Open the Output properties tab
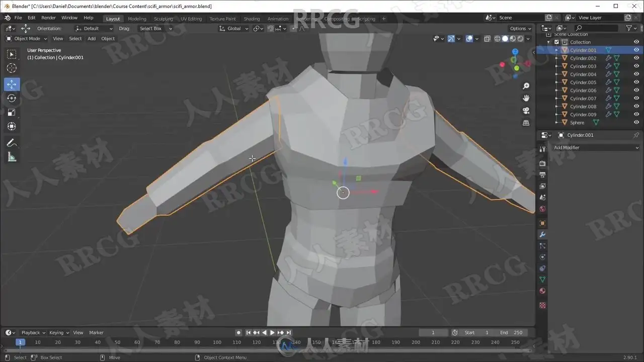Viewport: 644px width, 362px height. pos(542,175)
